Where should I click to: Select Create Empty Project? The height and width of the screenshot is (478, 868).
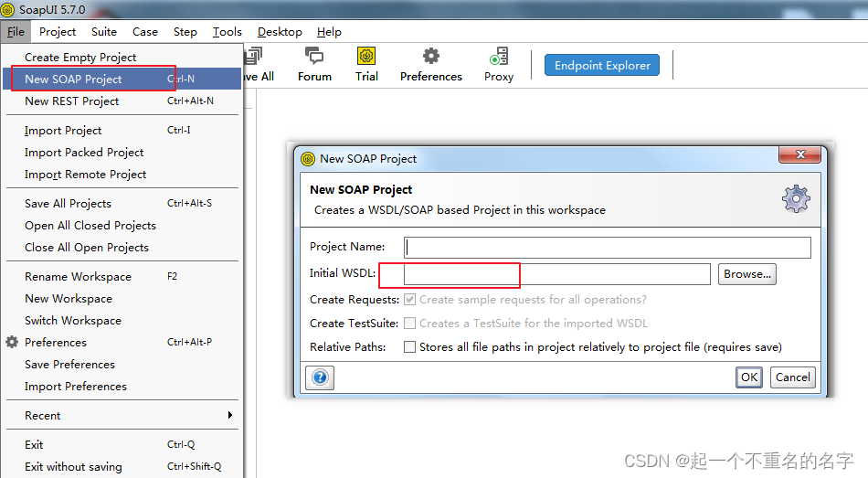[x=122, y=57]
